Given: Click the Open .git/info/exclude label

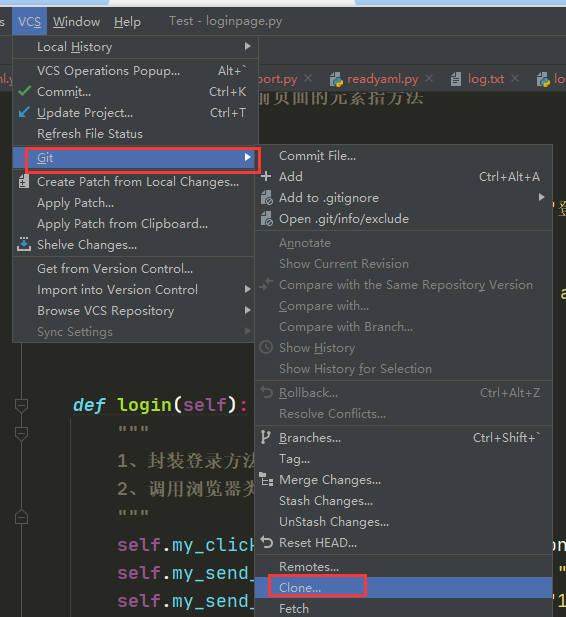Looking at the screenshot, I should click(x=344, y=219).
